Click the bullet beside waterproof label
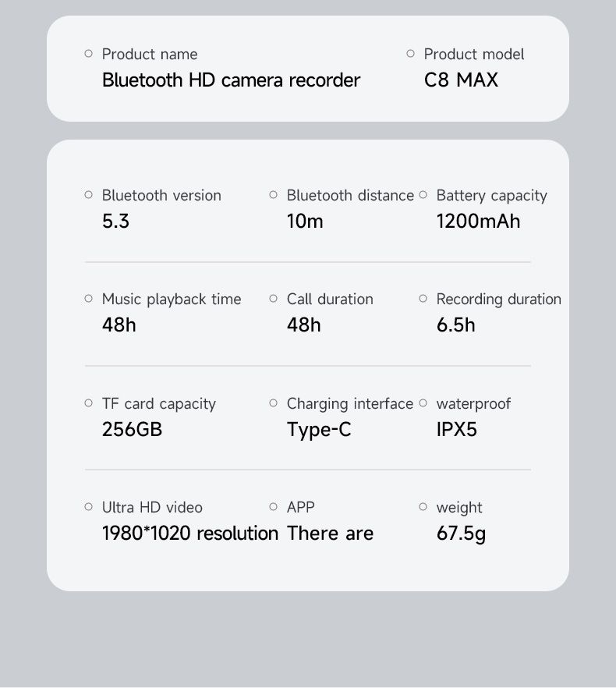This screenshot has height=688, width=616. coord(423,403)
